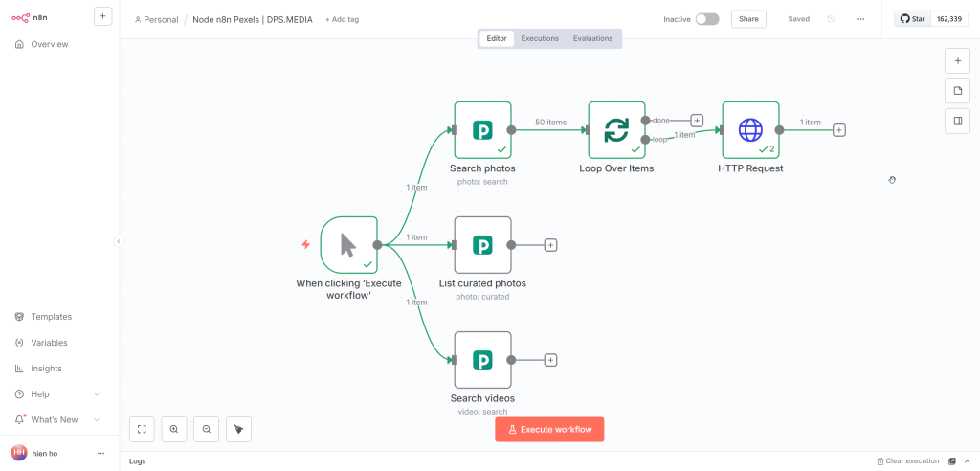980x471 pixels.
Task: Click the Personal breadcrumb
Action: tap(156, 19)
